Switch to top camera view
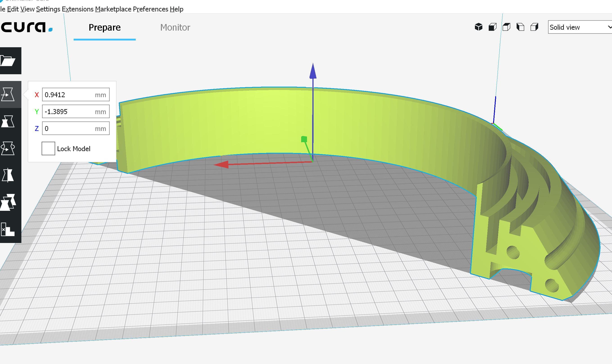 point(506,27)
